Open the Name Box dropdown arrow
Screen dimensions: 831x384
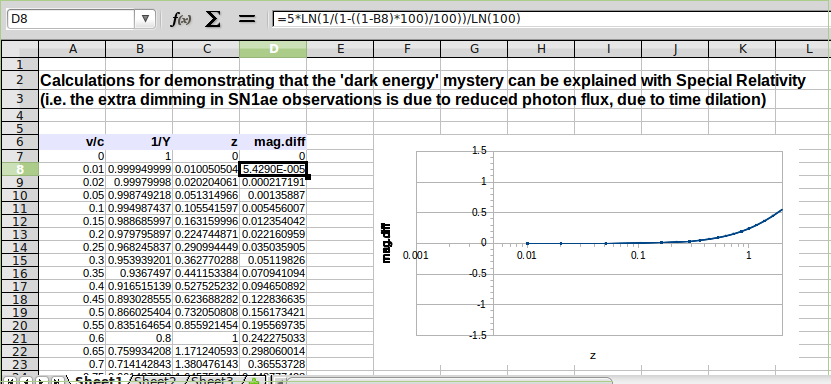(145, 19)
